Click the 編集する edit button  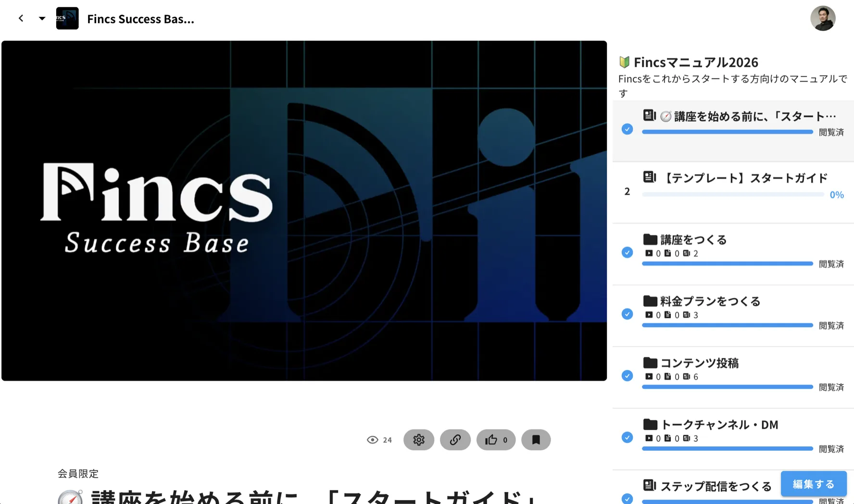(814, 484)
